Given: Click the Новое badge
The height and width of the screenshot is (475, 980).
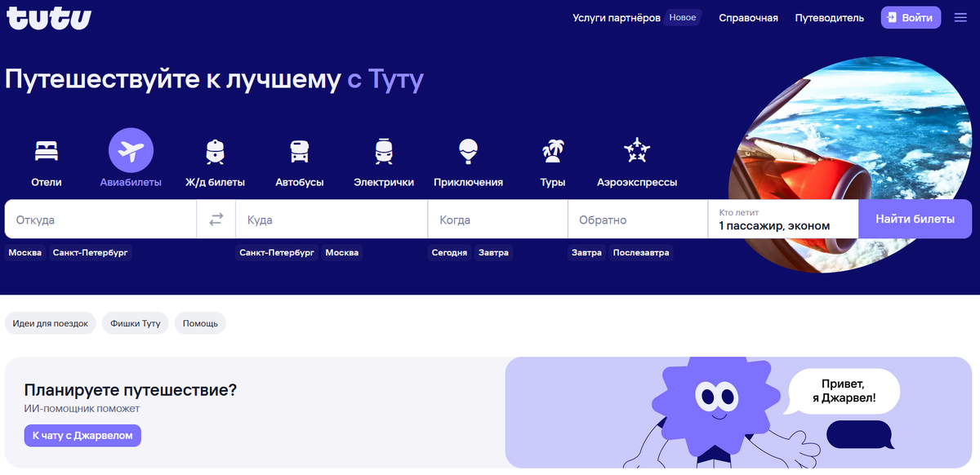Looking at the screenshot, I should click(x=683, y=18).
